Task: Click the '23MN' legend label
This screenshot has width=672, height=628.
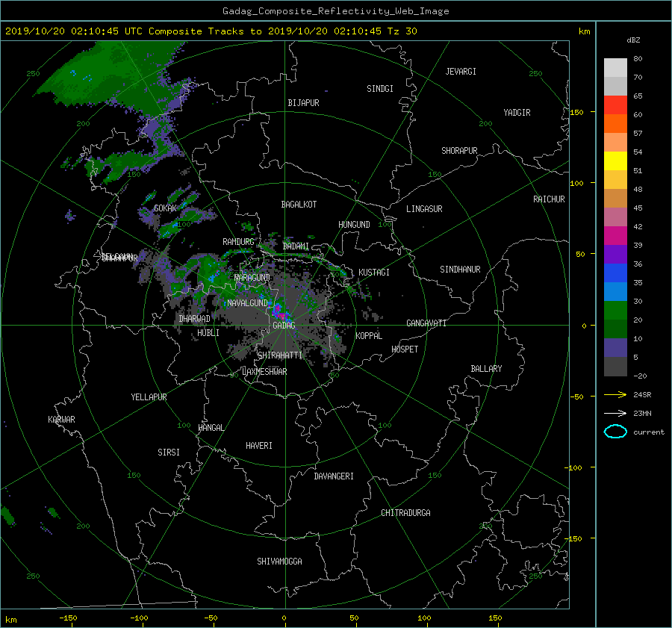Action: 642,414
